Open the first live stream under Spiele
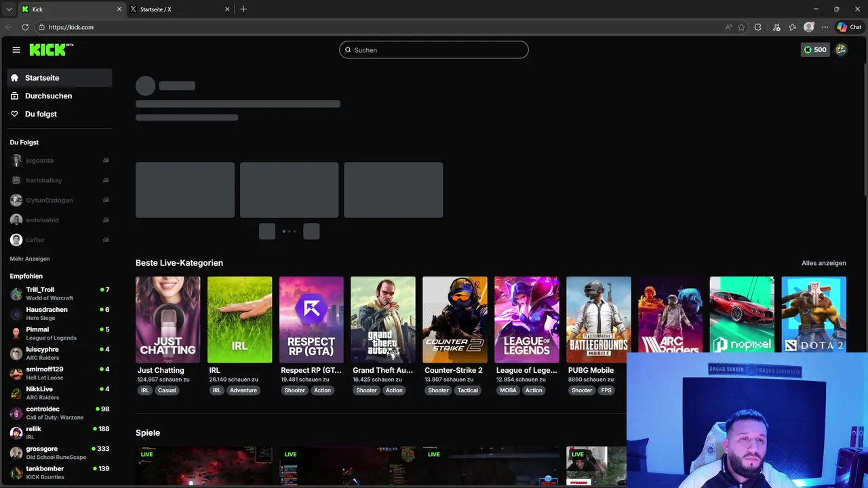This screenshot has height=488, width=868. [x=204, y=466]
